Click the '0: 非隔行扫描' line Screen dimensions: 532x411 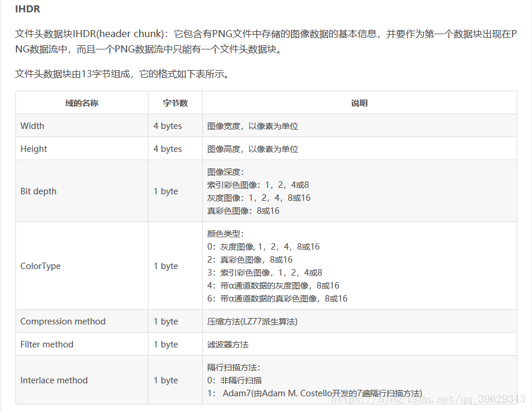pos(234,380)
